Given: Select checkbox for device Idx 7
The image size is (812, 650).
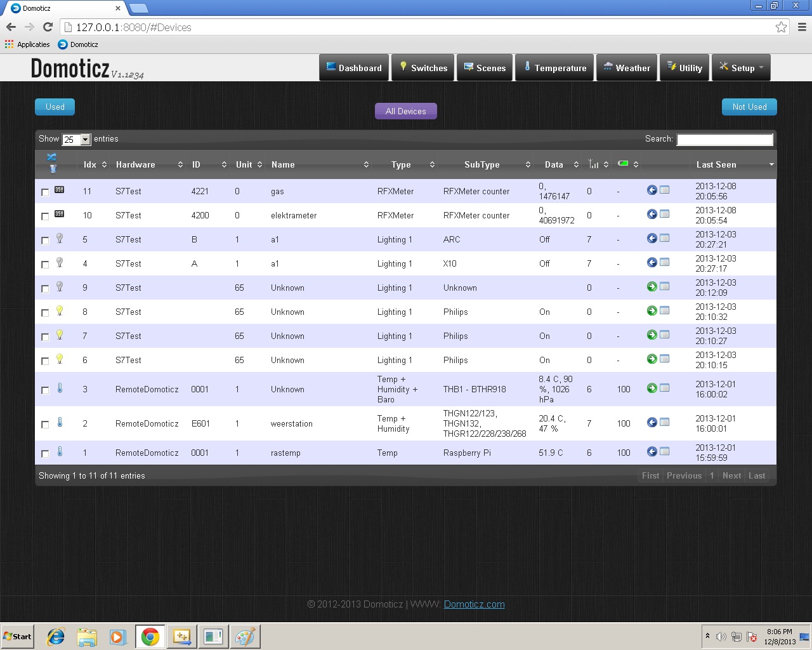Looking at the screenshot, I should pyautogui.click(x=45, y=337).
